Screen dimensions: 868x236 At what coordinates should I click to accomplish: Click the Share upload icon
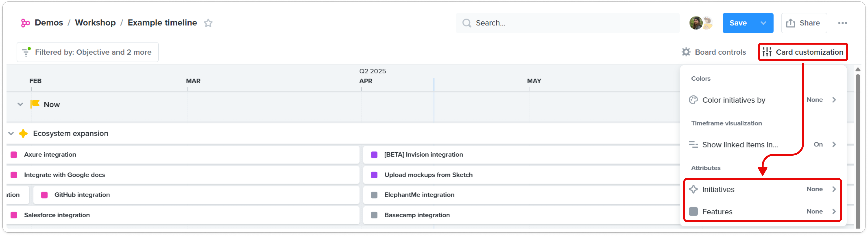[791, 23]
